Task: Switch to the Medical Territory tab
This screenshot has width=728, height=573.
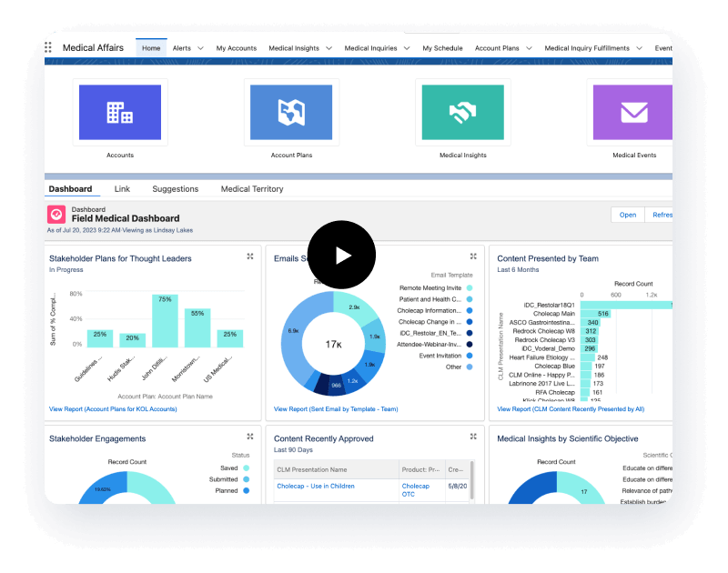Action: click(x=252, y=189)
